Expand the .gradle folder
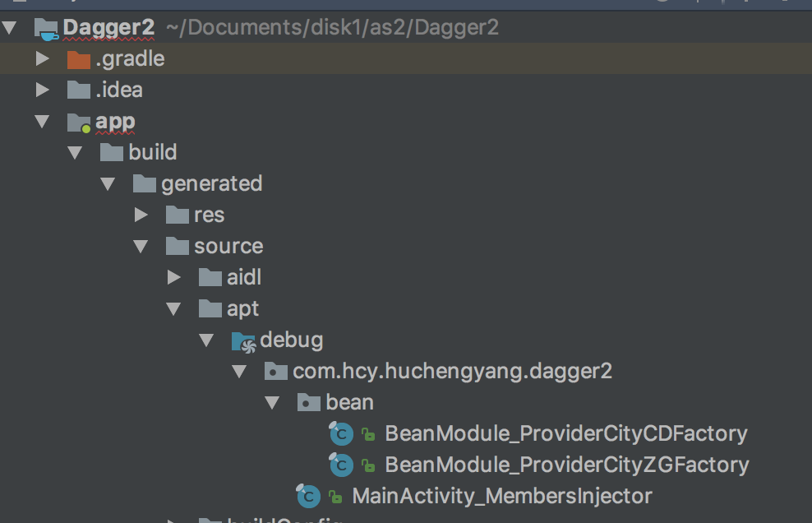This screenshot has width=812, height=523. coord(43,59)
